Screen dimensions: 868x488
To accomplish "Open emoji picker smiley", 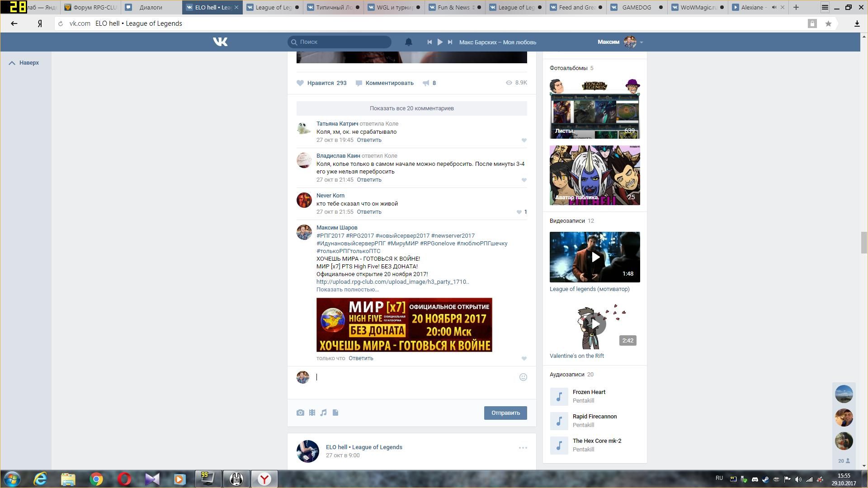I will pos(523,377).
